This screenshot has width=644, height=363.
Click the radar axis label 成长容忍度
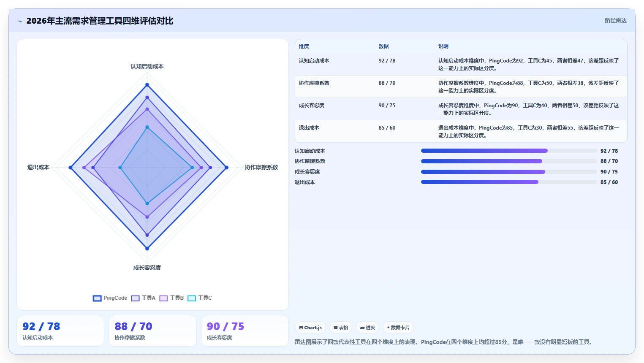[x=147, y=268]
